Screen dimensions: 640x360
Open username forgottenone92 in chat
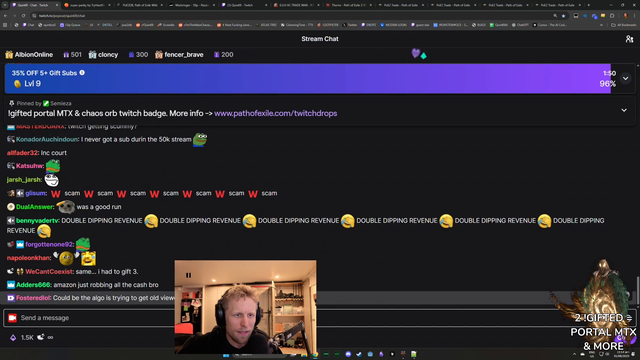tap(49, 244)
